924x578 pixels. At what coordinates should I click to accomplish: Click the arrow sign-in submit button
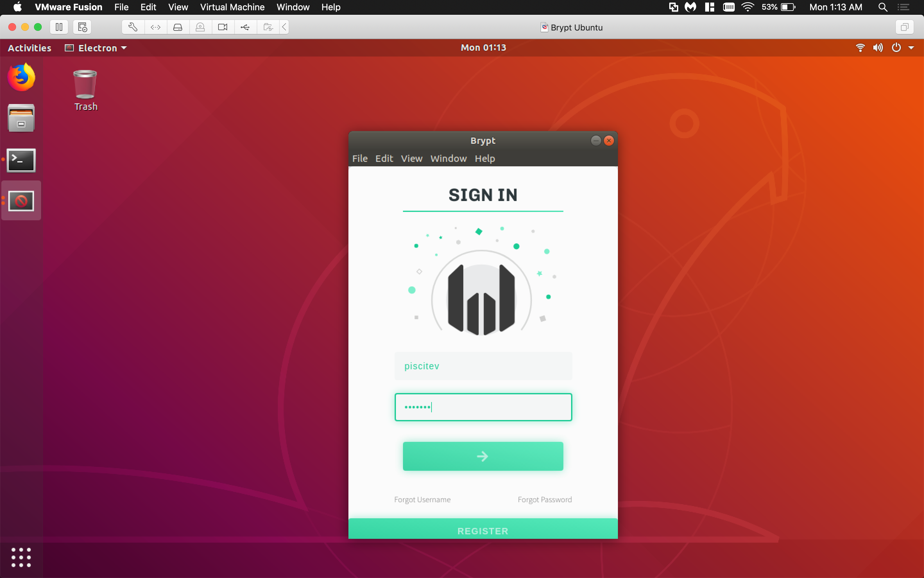[483, 456]
